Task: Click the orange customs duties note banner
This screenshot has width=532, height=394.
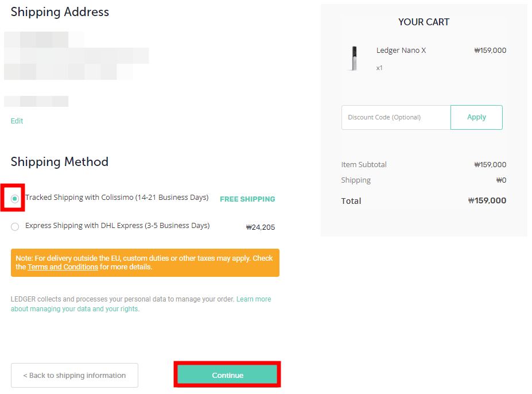Action: pyautogui.click(x=145, y=262)
